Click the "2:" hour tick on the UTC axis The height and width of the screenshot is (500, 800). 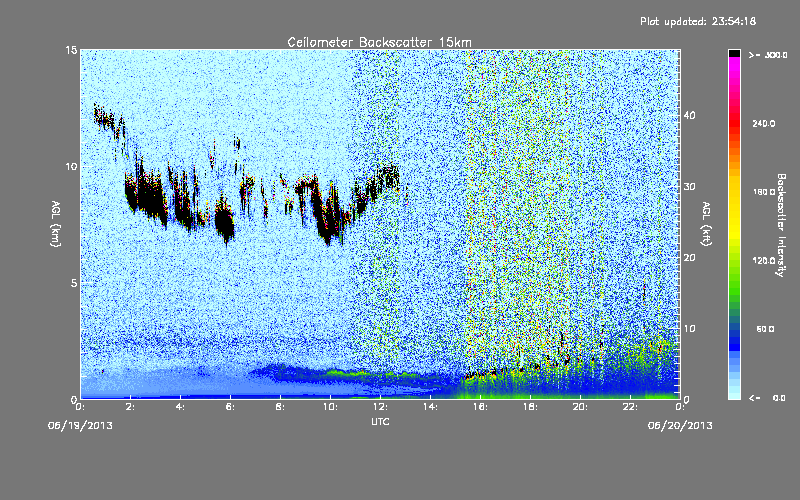point(131,407)
